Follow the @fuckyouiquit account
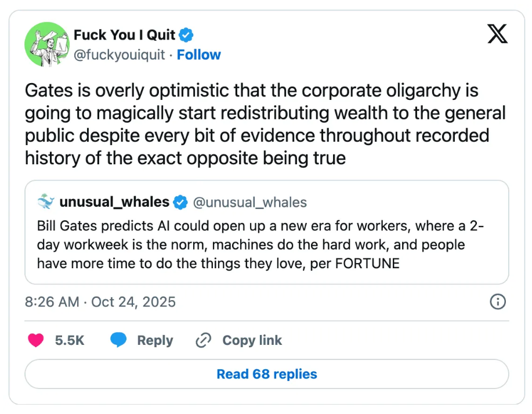532x414 pixels. [198, 55]
